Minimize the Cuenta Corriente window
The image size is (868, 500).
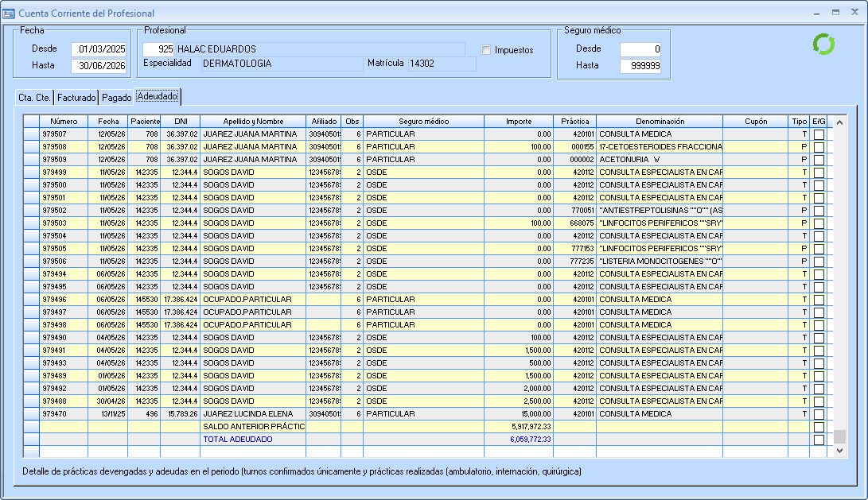(816, 12)
